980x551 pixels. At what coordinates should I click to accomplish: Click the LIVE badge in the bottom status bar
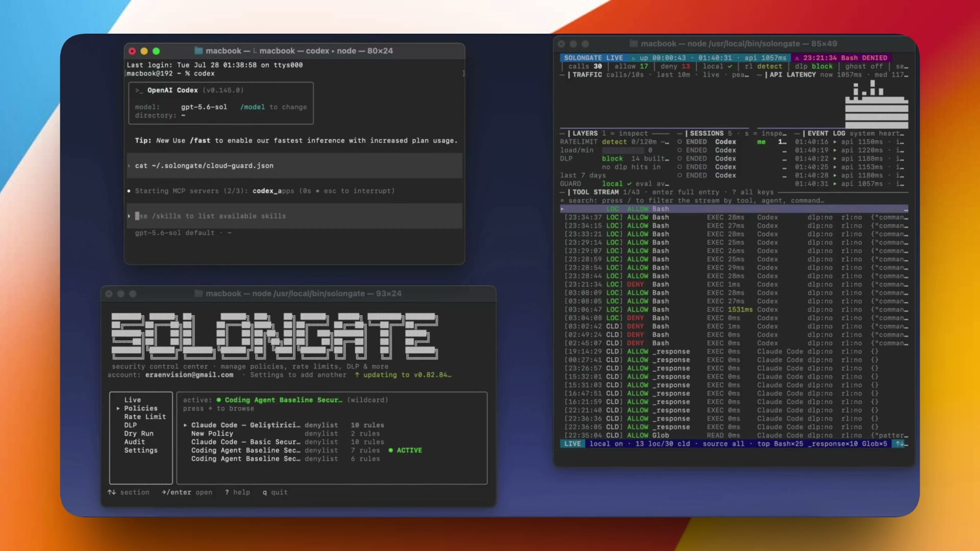click(x=572, y=444)
